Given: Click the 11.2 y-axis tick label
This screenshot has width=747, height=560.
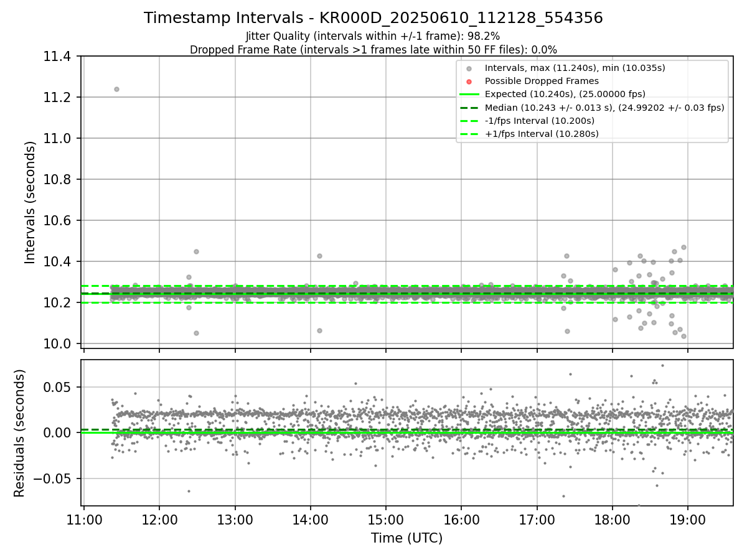Looking at the screenshot, I should point(58,98).
